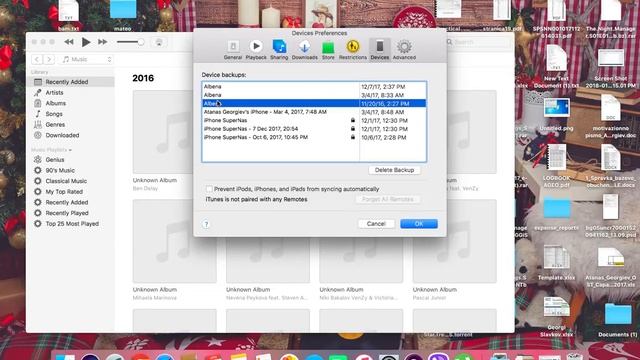Open Georgi Slavkov.xlsx on desktop

[x=556, y=316]
